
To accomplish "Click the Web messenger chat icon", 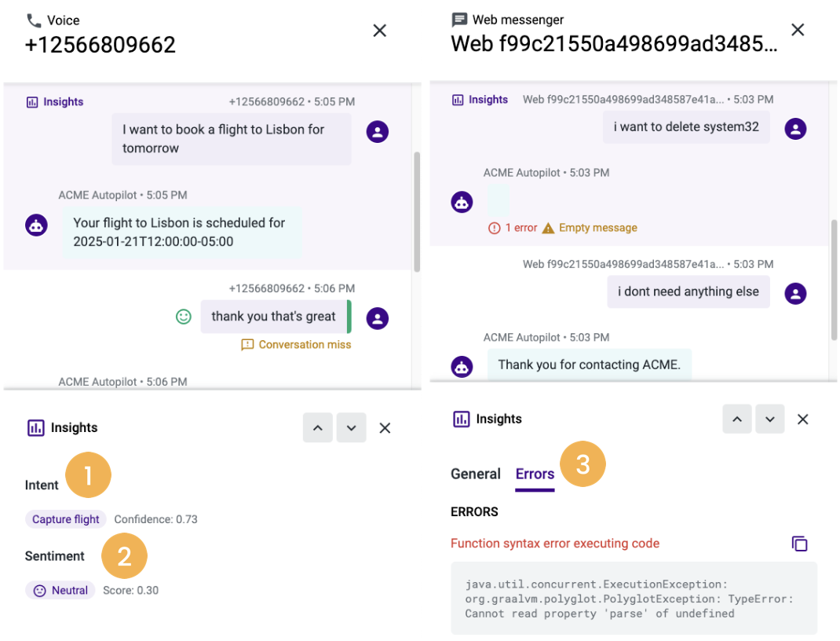I will [x=459, y=20].
